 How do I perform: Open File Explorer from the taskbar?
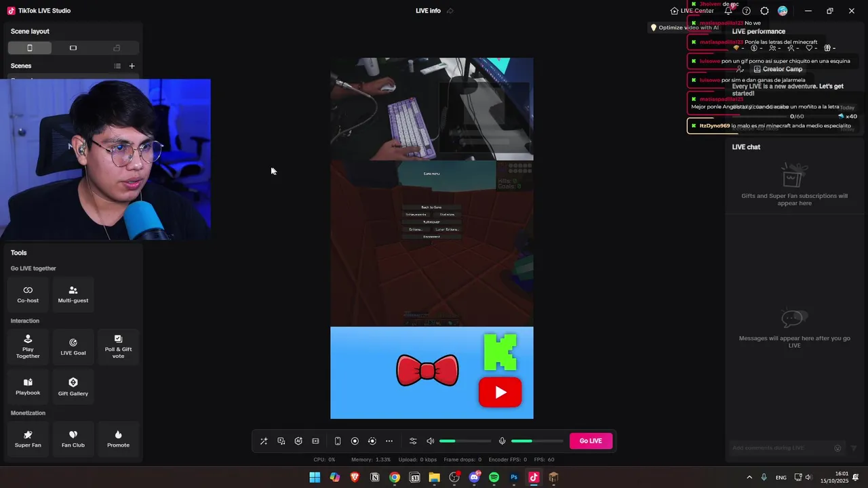[434, 477]
